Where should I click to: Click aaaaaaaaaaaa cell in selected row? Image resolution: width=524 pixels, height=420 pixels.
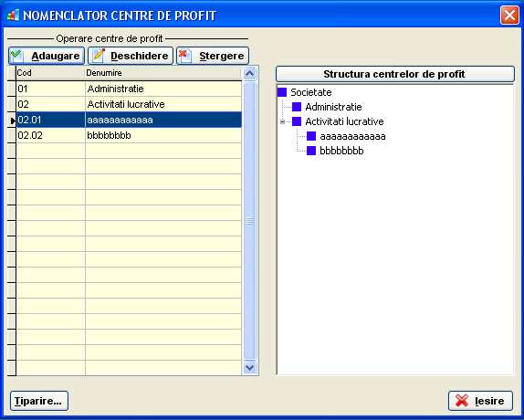click(163, 120)
